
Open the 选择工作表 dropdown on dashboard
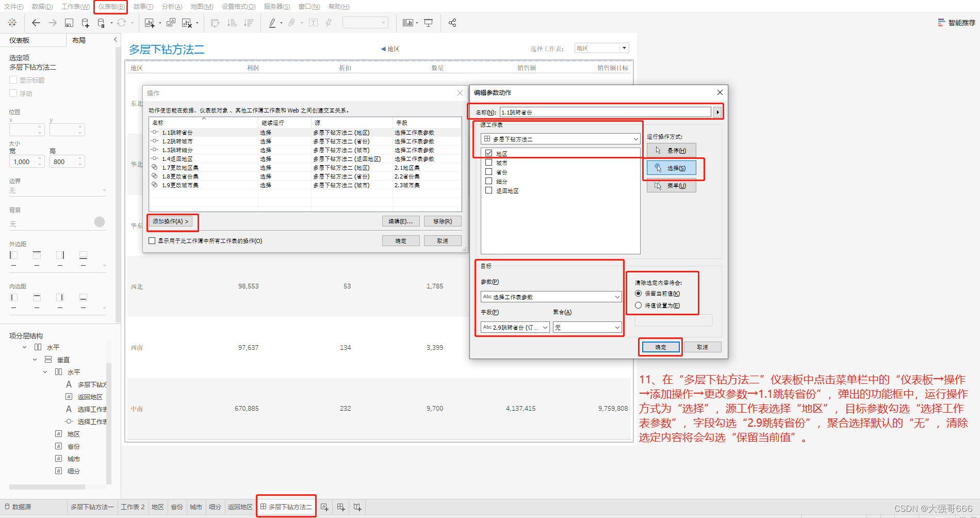(602, 48)
